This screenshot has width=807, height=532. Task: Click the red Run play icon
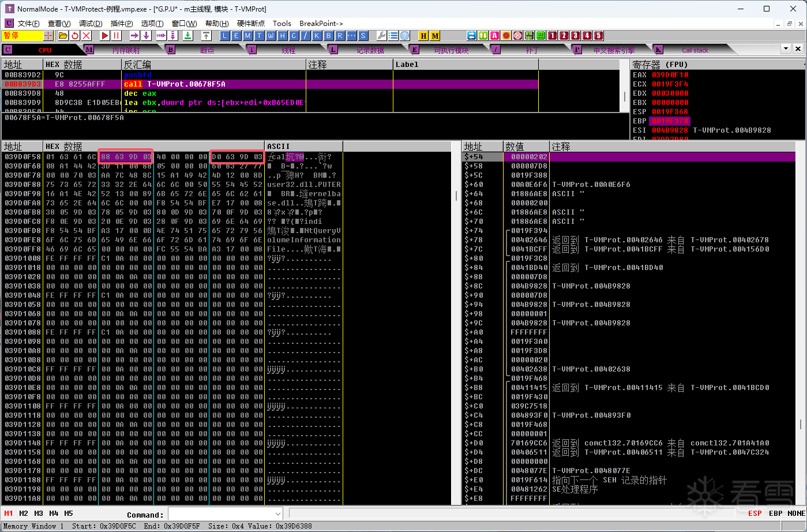pos(105,36)
